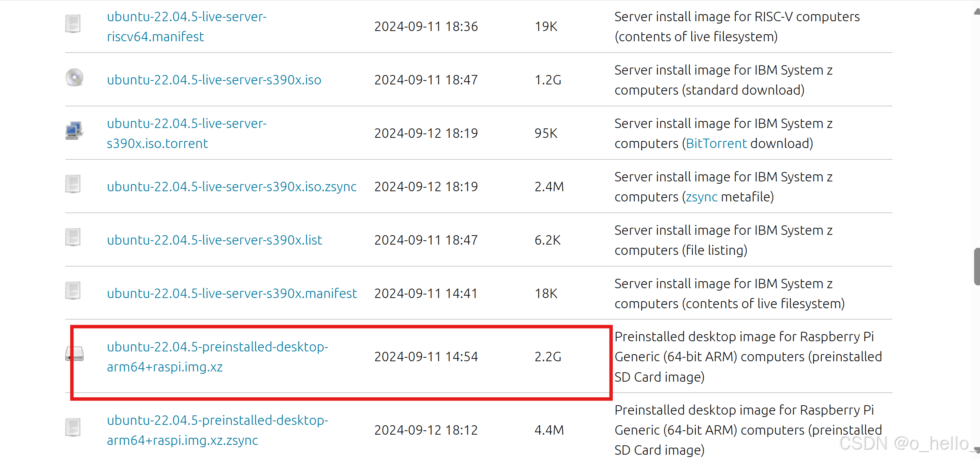The image size is (980, 459).
Task: Click the ubuntu-22.04.5-live-server-s390x.iso.zsync link
Action: coord(232,187)
